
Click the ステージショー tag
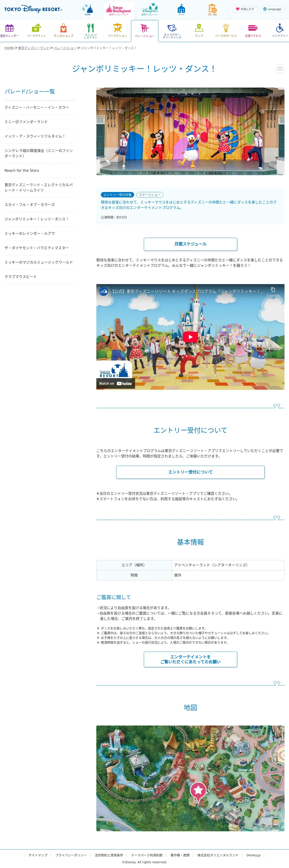click(150, 195)
